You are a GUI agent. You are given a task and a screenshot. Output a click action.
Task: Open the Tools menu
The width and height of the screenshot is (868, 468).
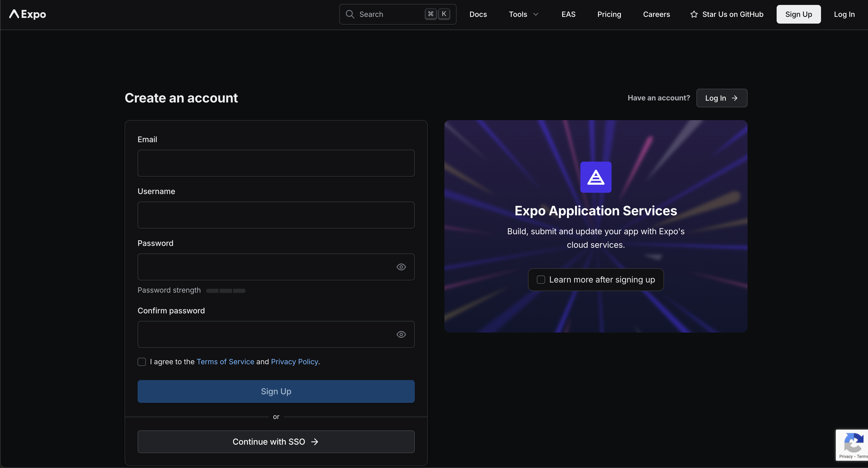click(x=524, y=14)
